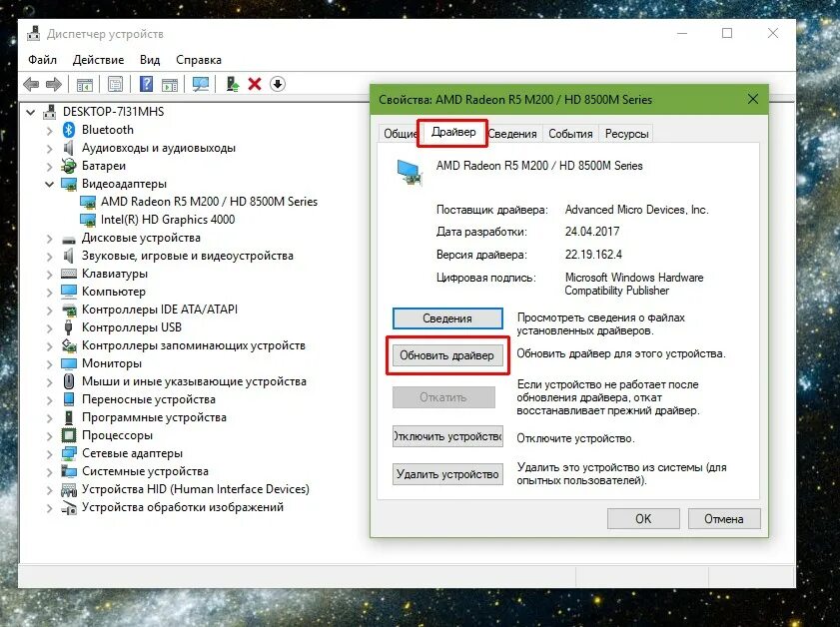The height and width of the screenshot is (627, 840).
Task: Click the Процессоры chip icon
Action: [x=69, y=435]
